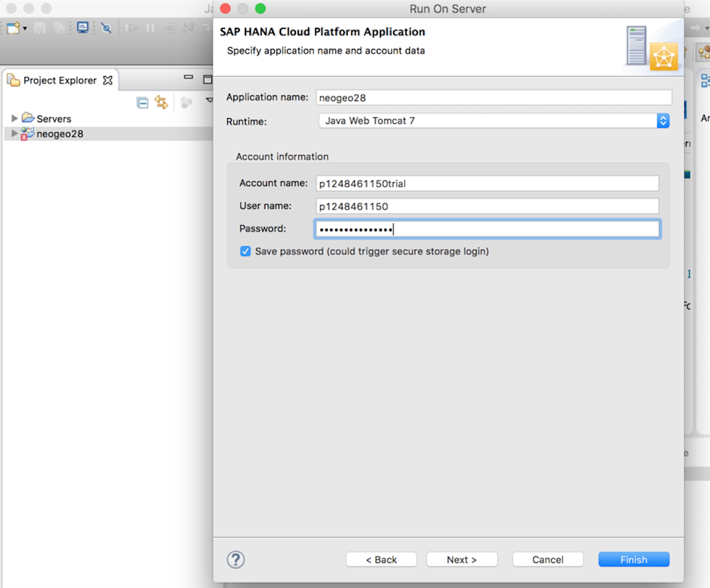
Task: Toggle Skip All Breakpoints icon
Action: tap(106, 28)
